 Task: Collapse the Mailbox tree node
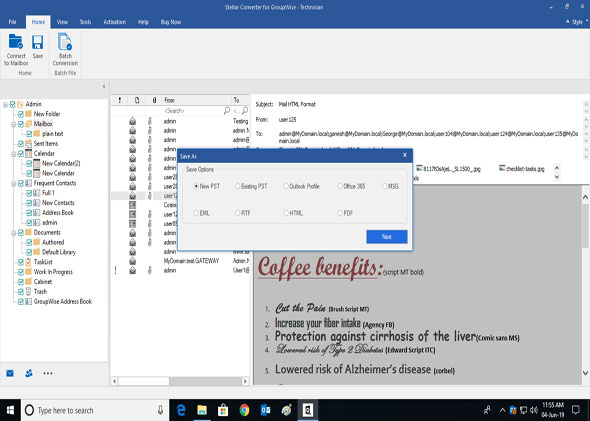[x=13, y=124]
